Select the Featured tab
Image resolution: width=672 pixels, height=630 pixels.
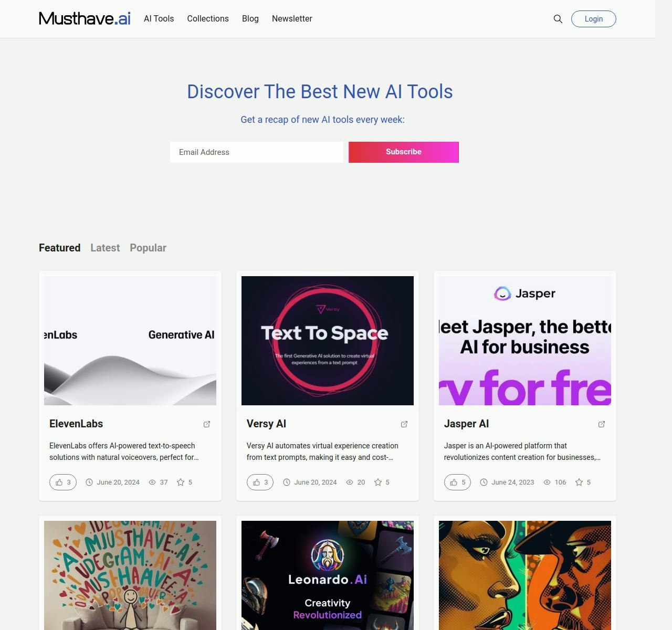click(x=59, y=248)
